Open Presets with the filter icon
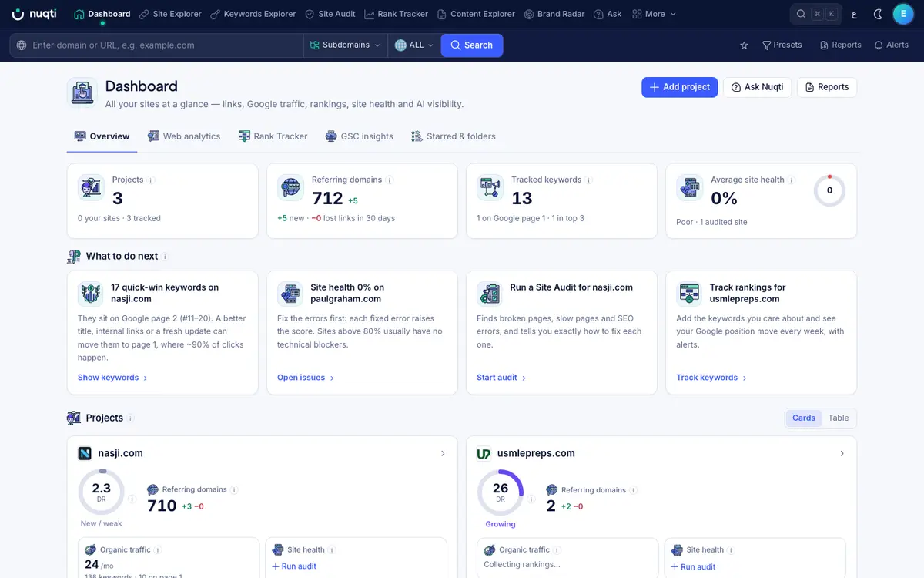The height and width of the screenshot is (578, 924). (x=782, y=45)
